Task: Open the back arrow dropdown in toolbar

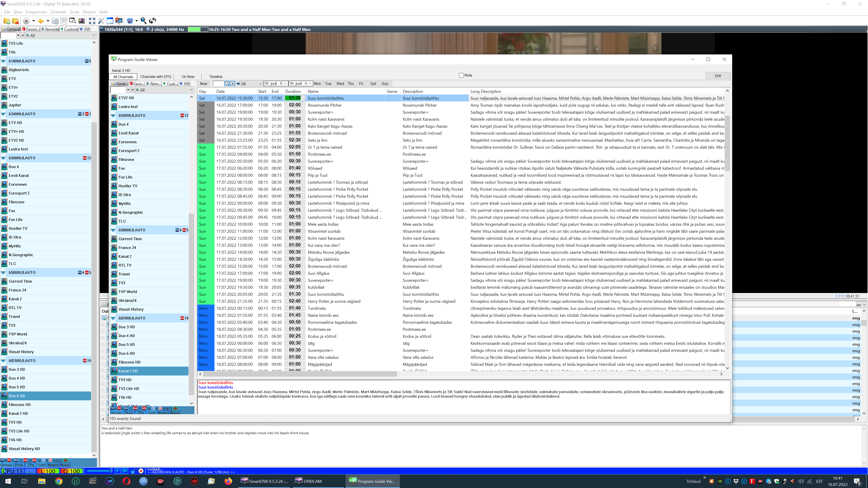Action: (48, 21)
